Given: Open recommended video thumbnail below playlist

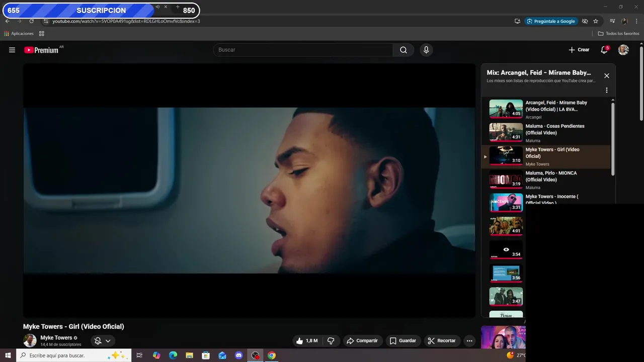Looking at the screenshot, I should (x=503, y=337).
